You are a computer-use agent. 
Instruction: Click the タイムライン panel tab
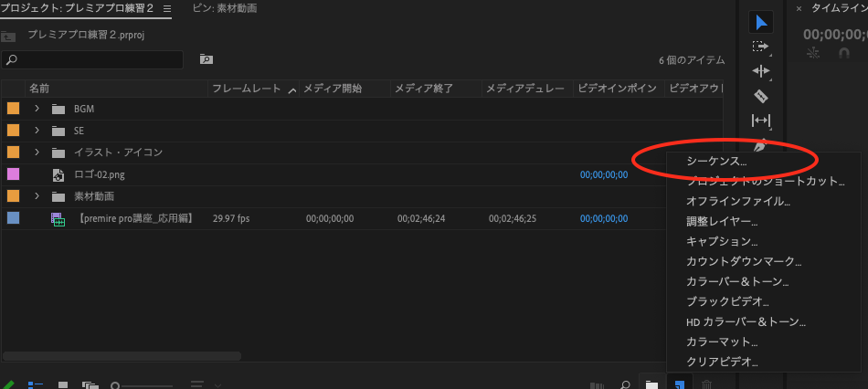coord(839,8)
